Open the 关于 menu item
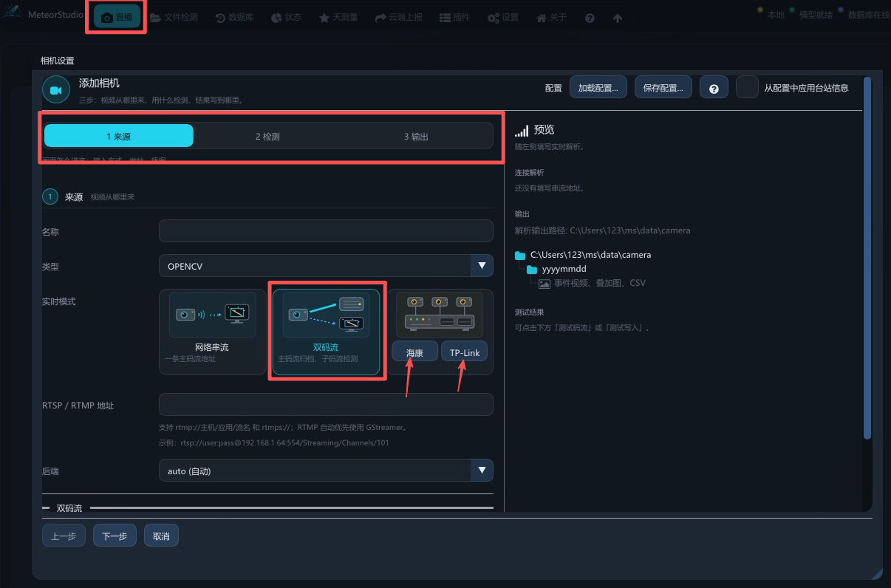Viewport: 891px width, 588px height. (x=552, y=17)
